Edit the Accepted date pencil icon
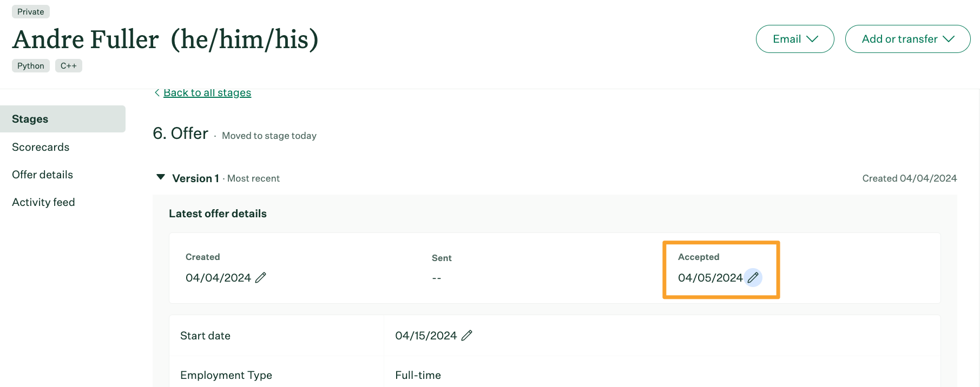Viewport: 980px width, 387px height. point(753,277)
